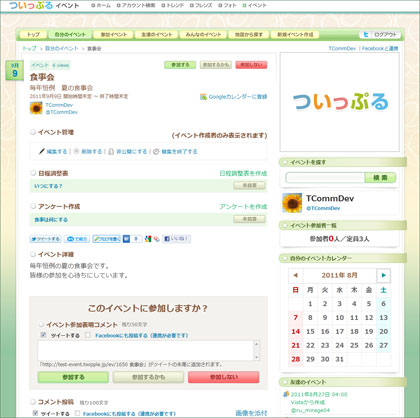Click the ついっぷる logo in the header
This screenshot has width=420, height=418.
(x=31, y=5)
